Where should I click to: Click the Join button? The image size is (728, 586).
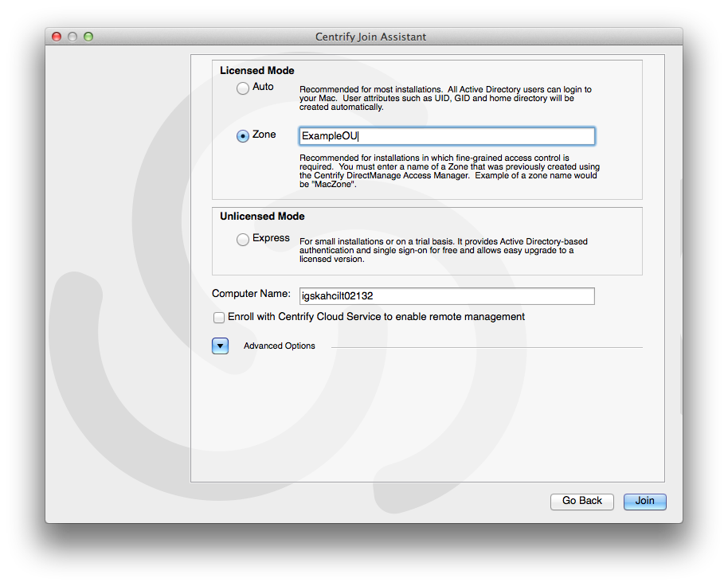click(644, 501)
